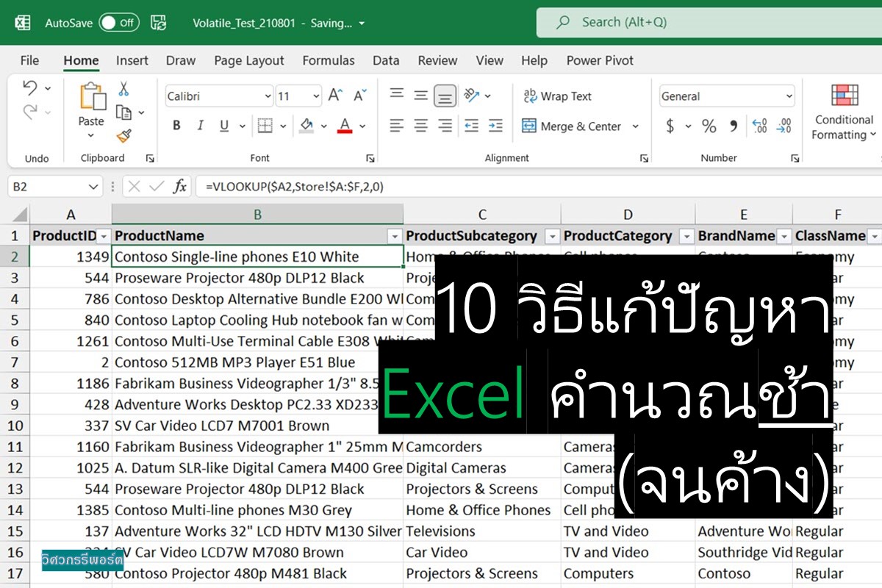The image size is (882, 588).
Task: Expand the Merge & Center dropdown arrow
Action: pyautogui.click(x=636, y=126)
